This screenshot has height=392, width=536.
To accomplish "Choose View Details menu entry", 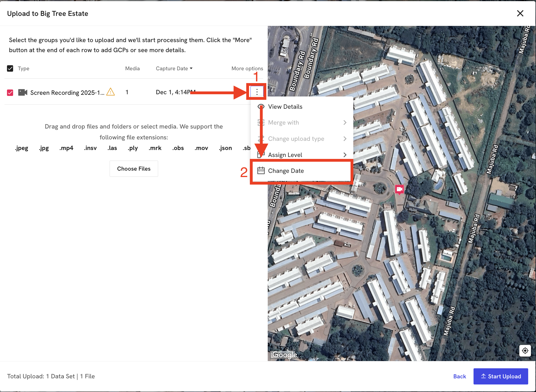I will tap(285, 107).
